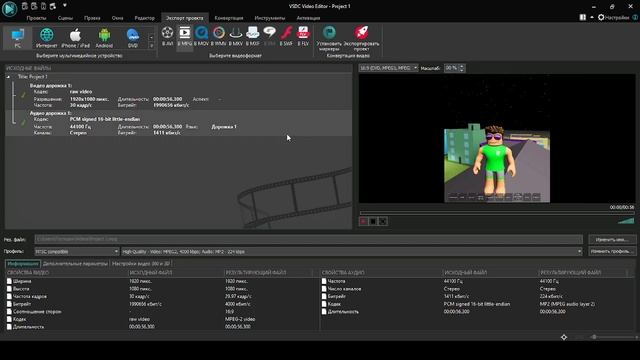
Task: Click the MPEG-2 video codec value
Action: point(240,319)
